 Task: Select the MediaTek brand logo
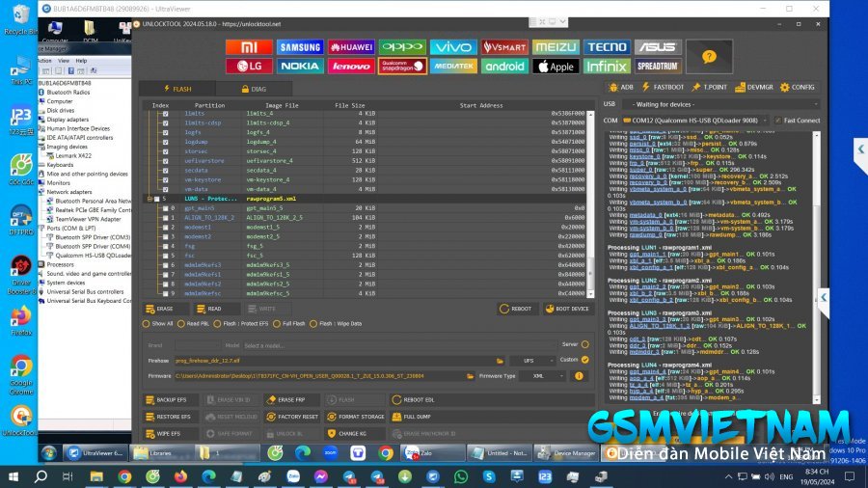click(x=453, y=67)
